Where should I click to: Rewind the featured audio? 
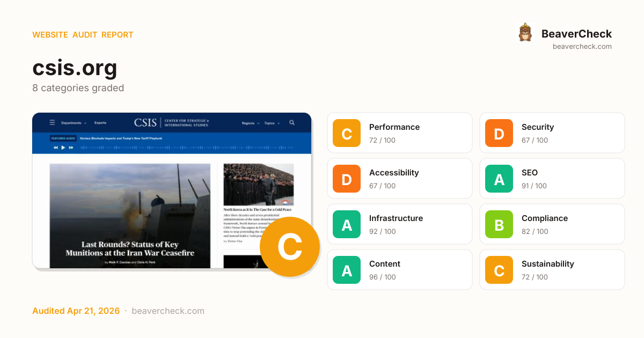[x=55, y=148]
